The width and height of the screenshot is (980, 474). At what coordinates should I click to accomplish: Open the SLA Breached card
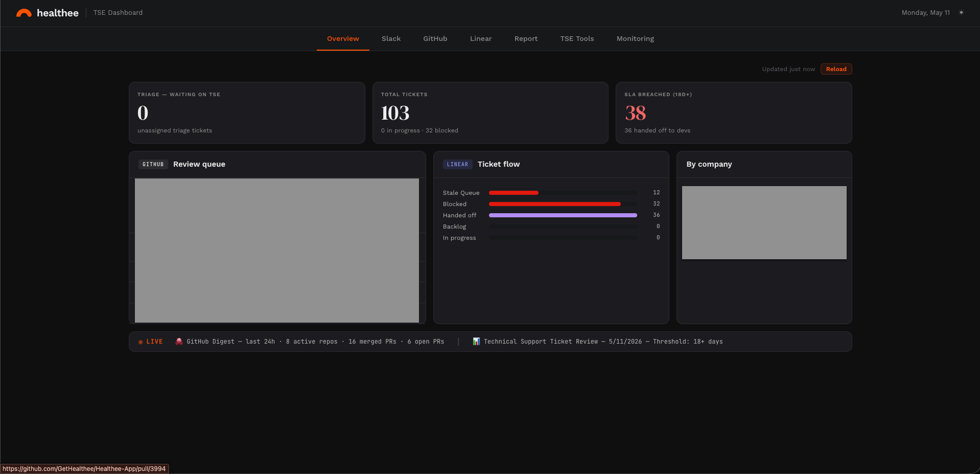(734, 112)
